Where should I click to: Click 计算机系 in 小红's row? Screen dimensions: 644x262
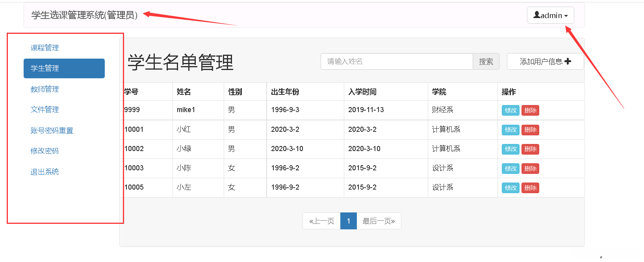point(446,129)
